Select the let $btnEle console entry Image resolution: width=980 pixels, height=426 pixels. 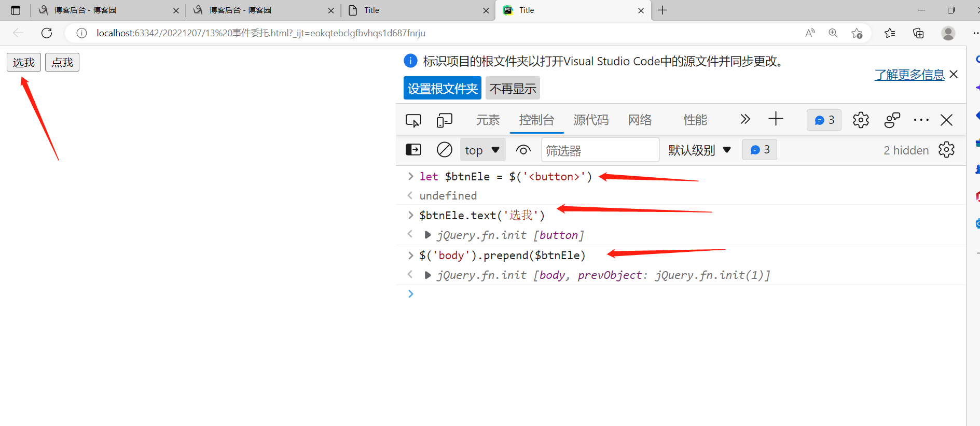coord(506,177)
